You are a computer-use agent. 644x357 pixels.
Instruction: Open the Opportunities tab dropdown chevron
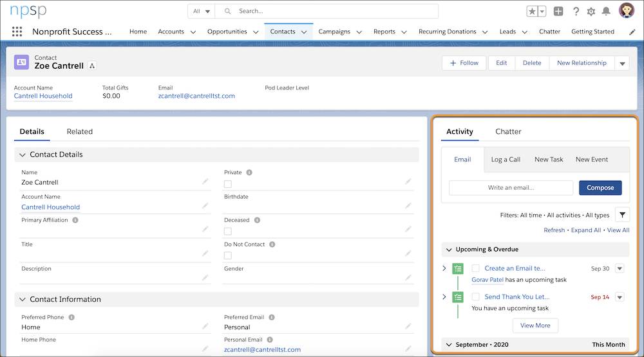[x=256, y=32]
